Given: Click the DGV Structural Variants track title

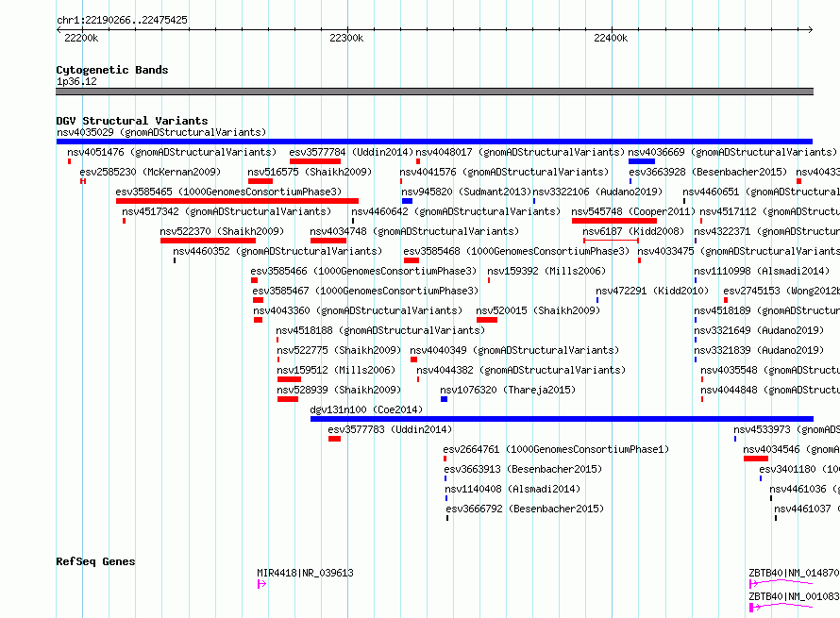Looking at the screenshot, I should click(x=132, y=121).
